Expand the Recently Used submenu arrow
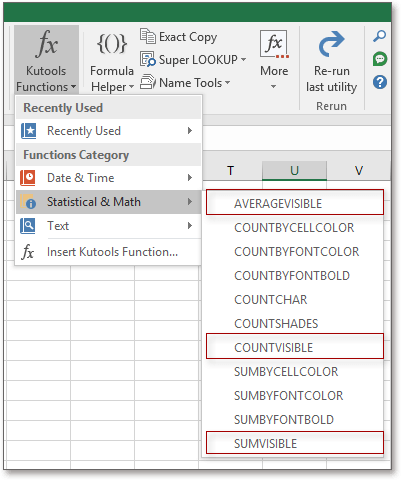401x480 pixels. pyautogui.click(x=190, y=131)
